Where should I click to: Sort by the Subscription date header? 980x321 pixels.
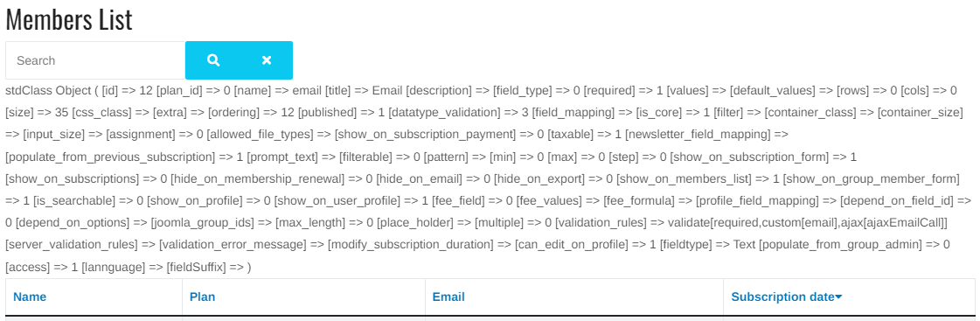point(782,297)
